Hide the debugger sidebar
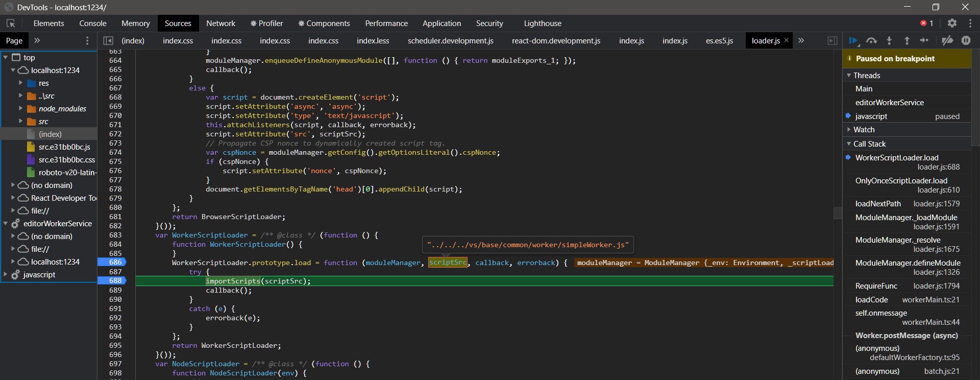The height and width of the screenshot is (380, 980). click(832, 40)
